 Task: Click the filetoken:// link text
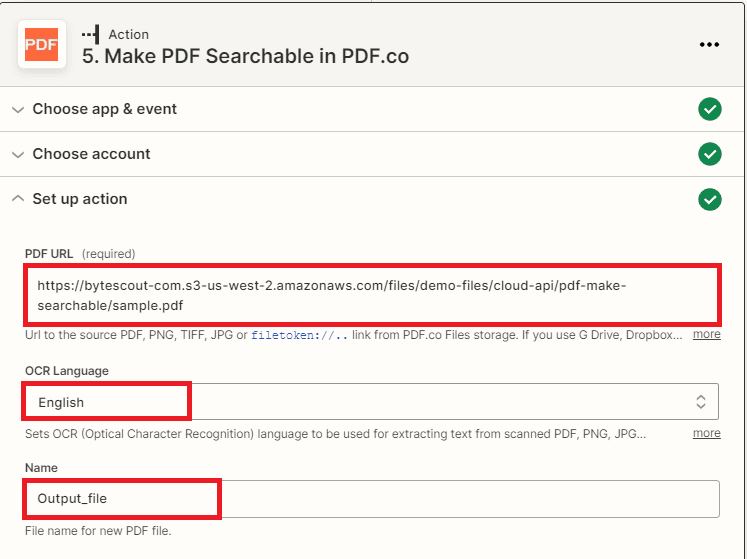click(299, 335)
